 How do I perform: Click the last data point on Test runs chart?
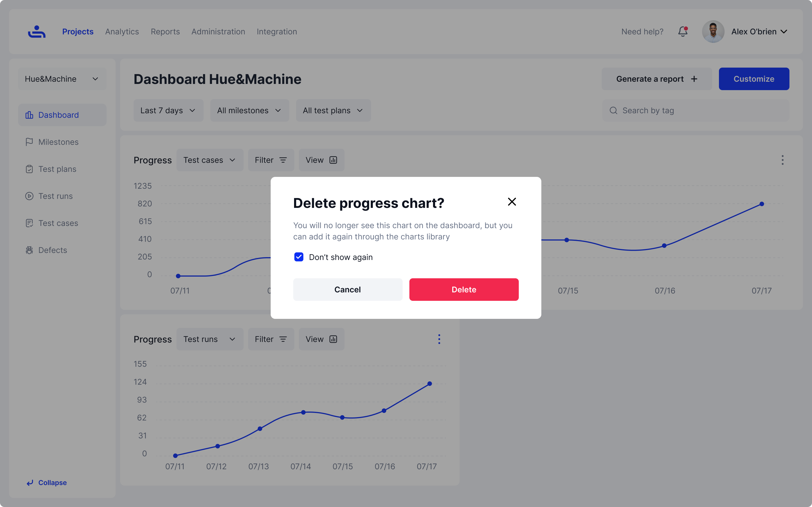tap(429, 384)
